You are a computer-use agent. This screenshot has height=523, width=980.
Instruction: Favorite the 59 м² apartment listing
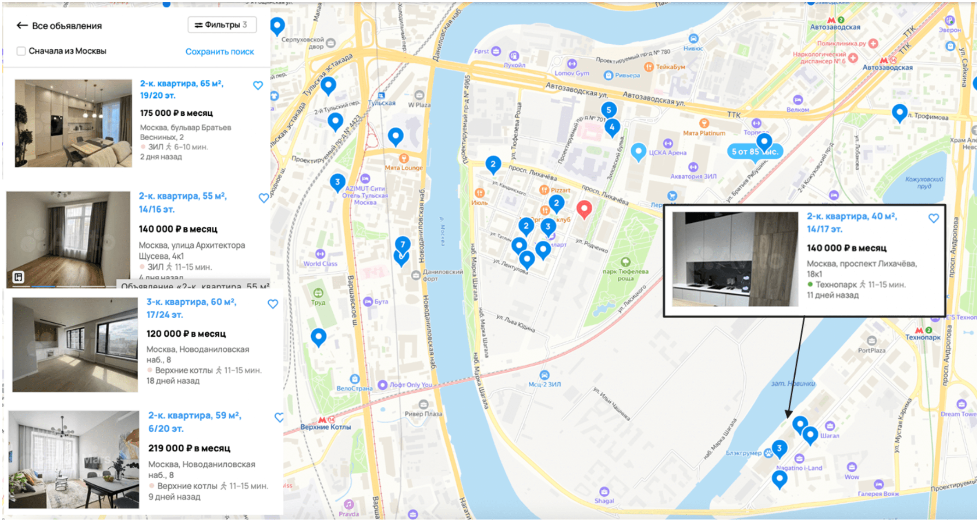279,417
